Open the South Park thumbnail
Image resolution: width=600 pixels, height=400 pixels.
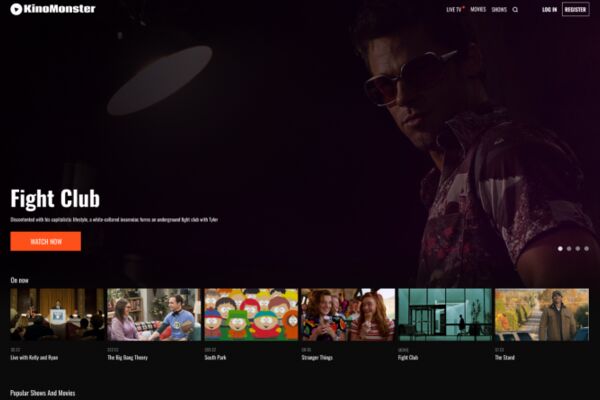coord(251,315)
